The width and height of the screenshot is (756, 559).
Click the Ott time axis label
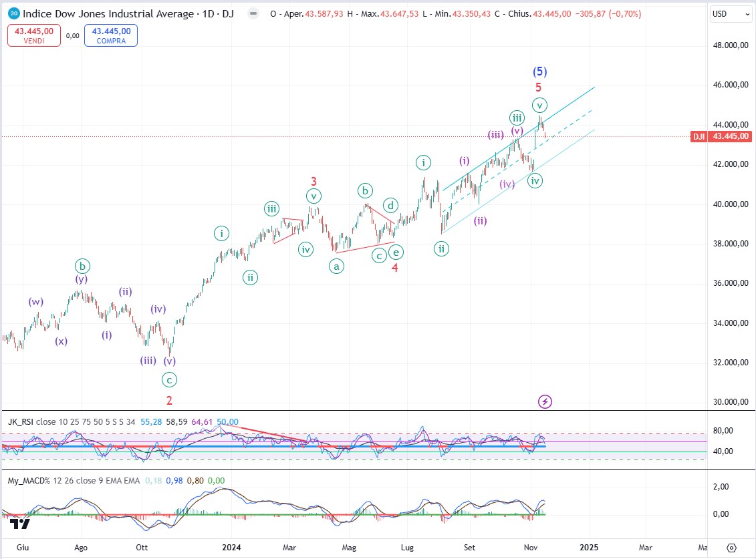(142, 548)
